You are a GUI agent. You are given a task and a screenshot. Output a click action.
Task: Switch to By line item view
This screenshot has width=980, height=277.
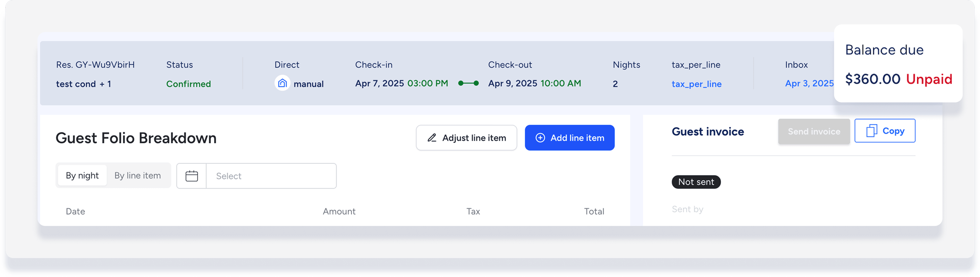click(138, 176)
